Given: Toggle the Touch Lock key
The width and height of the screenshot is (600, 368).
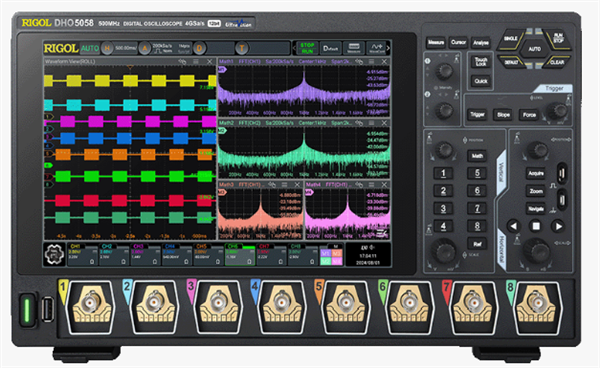Looking at the screenshot, I should pyautogui.click(x=481, y=62).
